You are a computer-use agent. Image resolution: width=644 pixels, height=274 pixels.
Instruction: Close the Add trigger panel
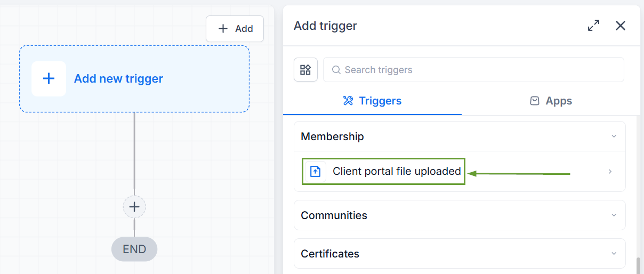[x=621, y=26]
